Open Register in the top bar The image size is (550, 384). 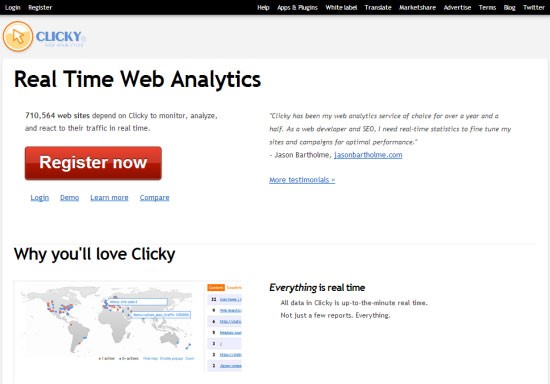coord(40,7)
